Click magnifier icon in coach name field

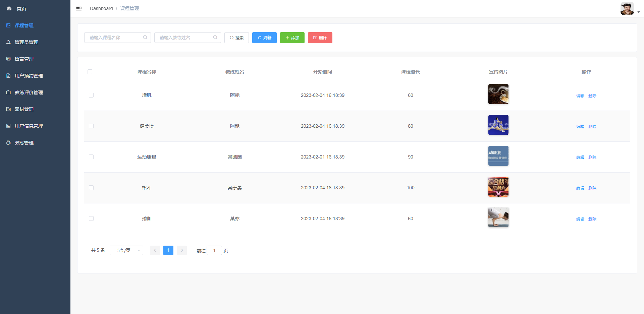pos(215,38)
